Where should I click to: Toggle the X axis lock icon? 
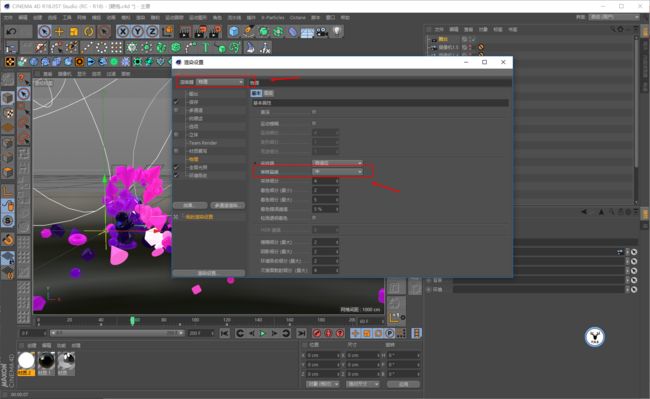[x=123, y=31]
